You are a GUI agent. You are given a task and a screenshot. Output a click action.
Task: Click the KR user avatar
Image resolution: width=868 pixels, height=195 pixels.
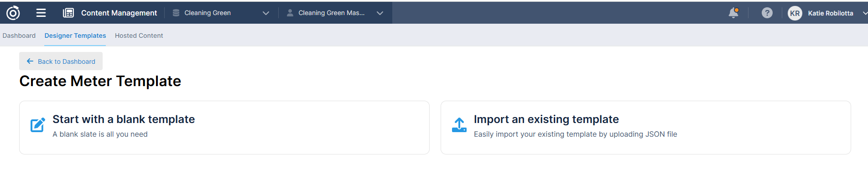click(x=795, y=13)
